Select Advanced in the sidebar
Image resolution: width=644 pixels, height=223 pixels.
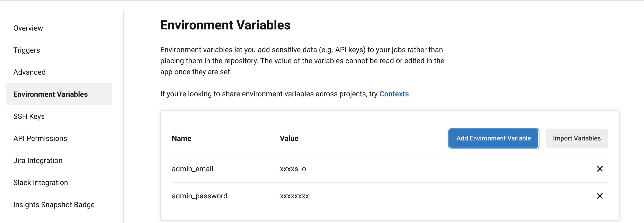coord(29,72)
